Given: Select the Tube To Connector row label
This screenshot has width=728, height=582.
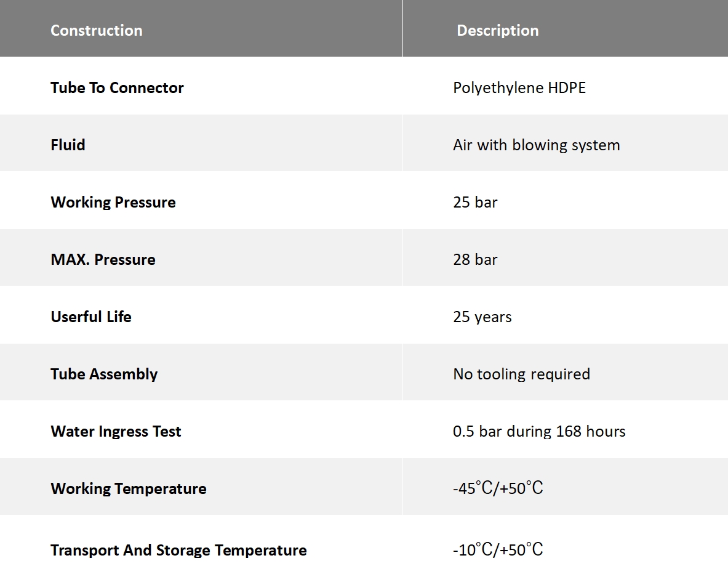Looking at the screenshot, I should [x=117, y=87].
